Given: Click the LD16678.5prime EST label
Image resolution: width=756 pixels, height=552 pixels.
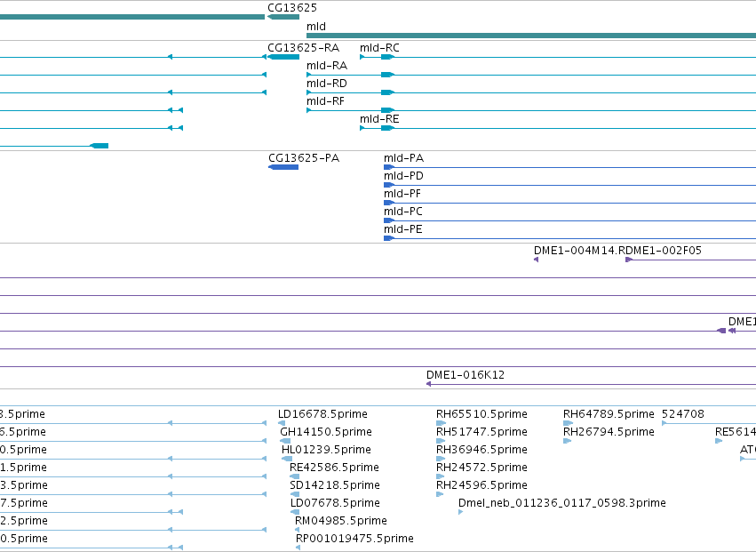Looking at the screenshot, I should point(322,414).
